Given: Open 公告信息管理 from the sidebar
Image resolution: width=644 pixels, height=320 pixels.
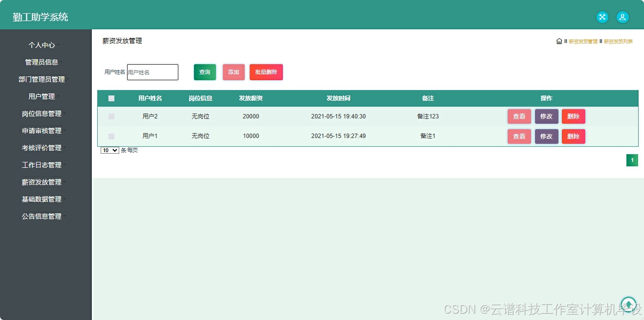Looking at the screenshot, I should [42, 216].
